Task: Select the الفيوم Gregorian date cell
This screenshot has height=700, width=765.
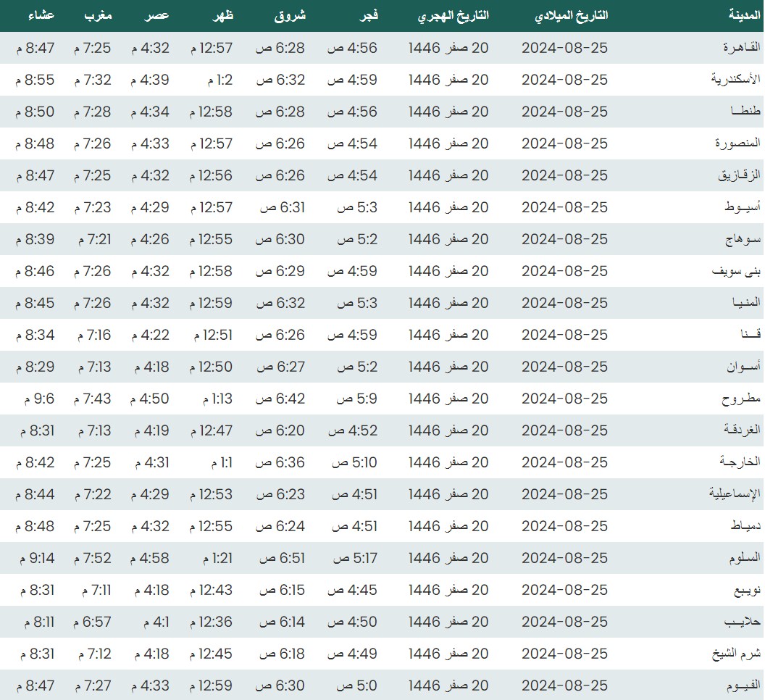Action: click(564, 686)
